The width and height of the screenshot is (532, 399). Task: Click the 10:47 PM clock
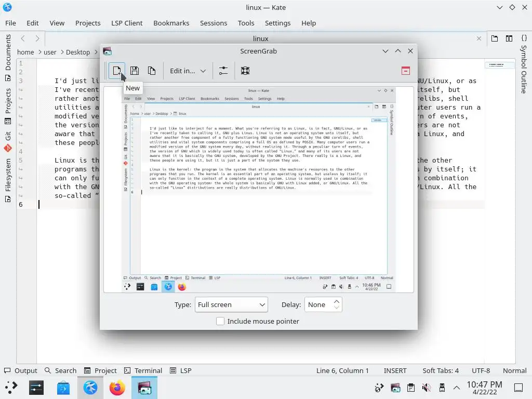point(485,388)
